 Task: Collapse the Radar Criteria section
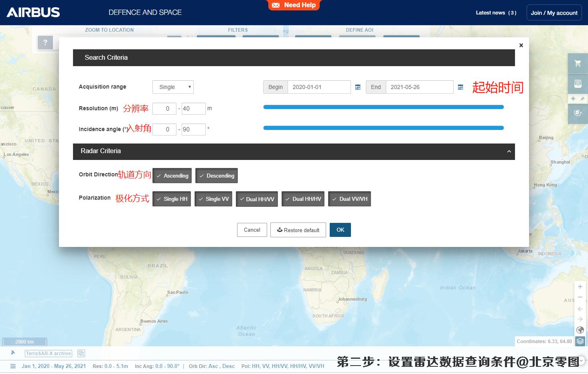[509, 152]
